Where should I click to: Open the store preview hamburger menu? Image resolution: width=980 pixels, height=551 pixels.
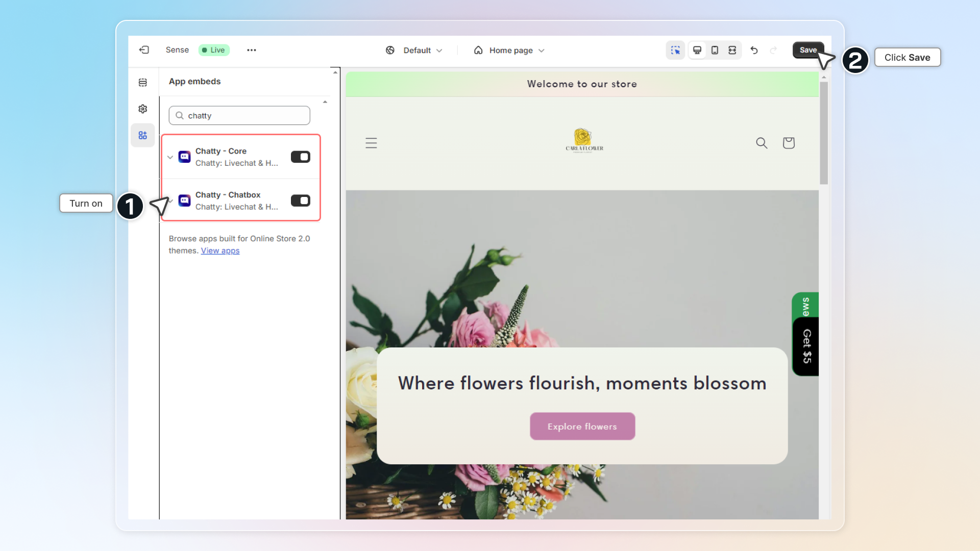pyautogui.click(x=371, y=143)
